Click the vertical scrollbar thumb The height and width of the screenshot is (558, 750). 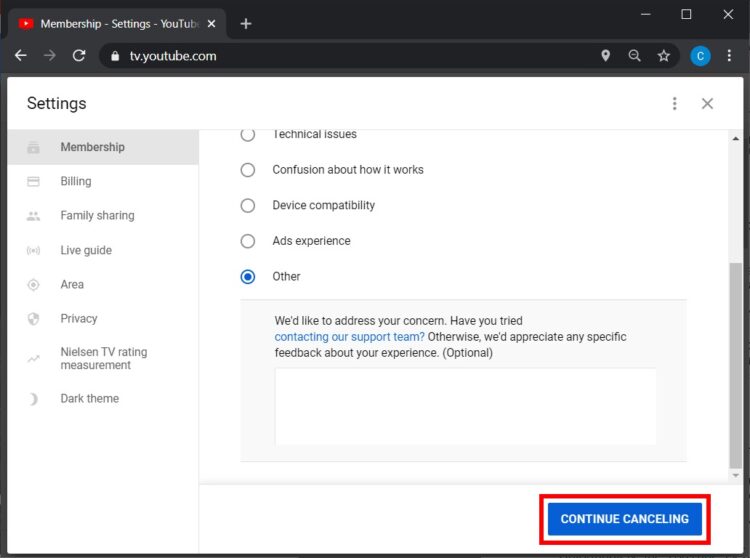tap(736, 366)
